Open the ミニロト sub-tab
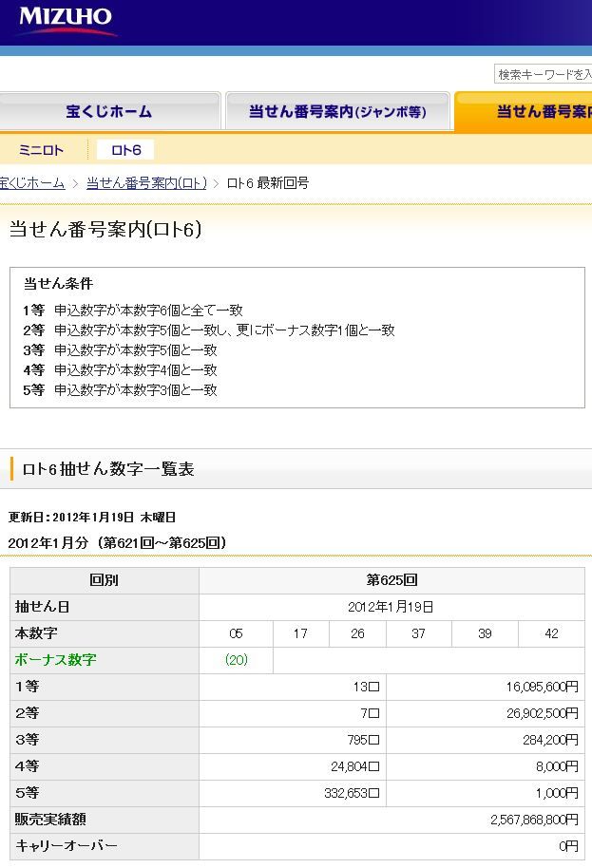 pos(42,150)
